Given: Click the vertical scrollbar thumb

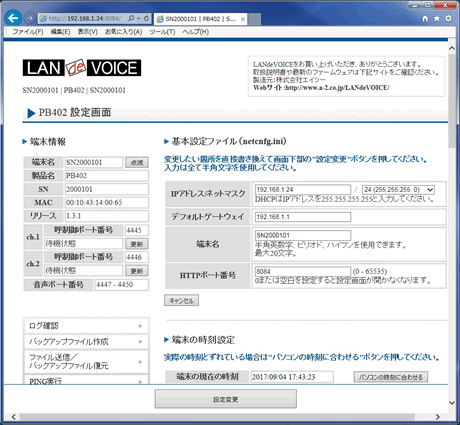Looking at the screenshot, I should point(452,101).
